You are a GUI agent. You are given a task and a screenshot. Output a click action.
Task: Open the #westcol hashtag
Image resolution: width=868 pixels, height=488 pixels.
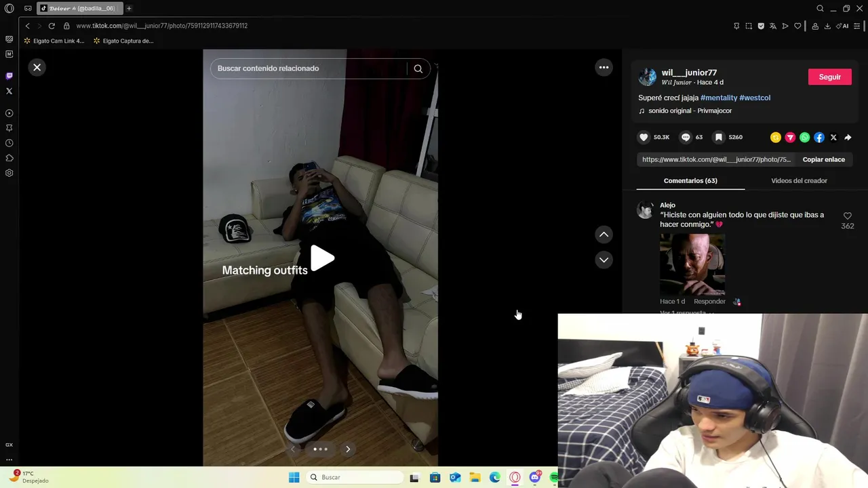pyautogui.click(x=755, y=98)
